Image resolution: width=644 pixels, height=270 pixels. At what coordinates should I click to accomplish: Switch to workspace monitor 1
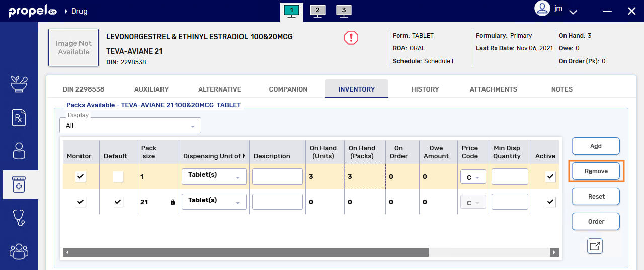(291, 11)
